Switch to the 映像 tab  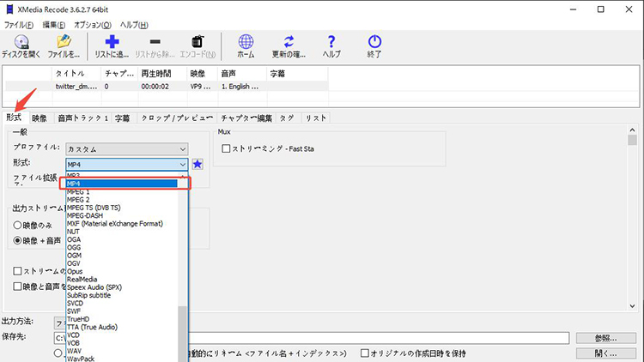pyautogui.click(x=39, y=118)
